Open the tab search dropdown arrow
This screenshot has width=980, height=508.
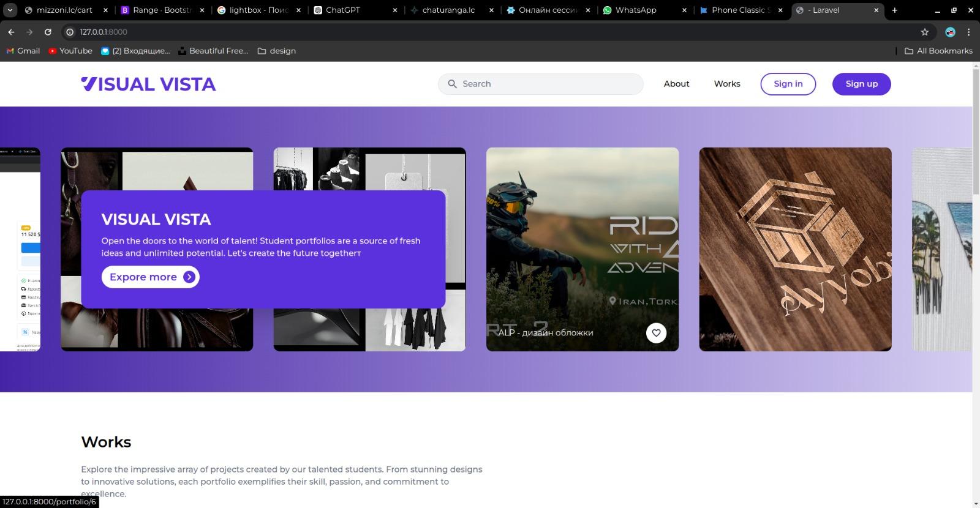(x=10, y=10)
